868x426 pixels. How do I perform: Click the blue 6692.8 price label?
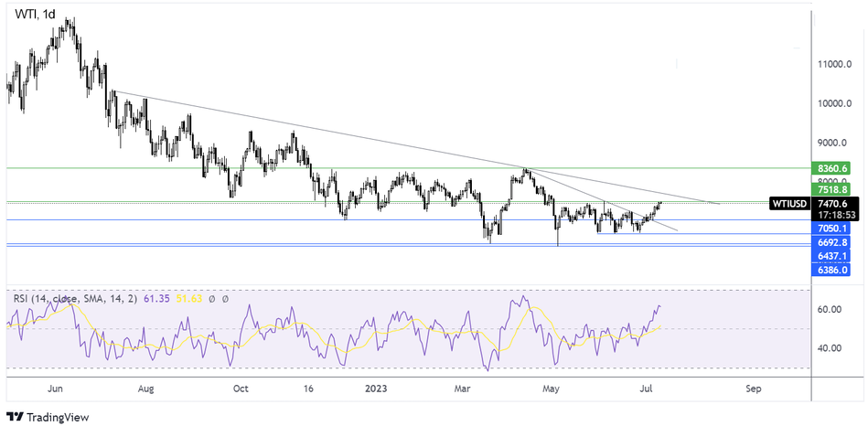(833, 242)
